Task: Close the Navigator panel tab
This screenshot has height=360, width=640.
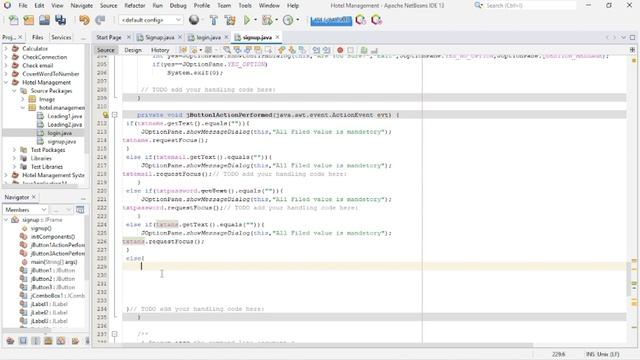Action: (34, 197)
